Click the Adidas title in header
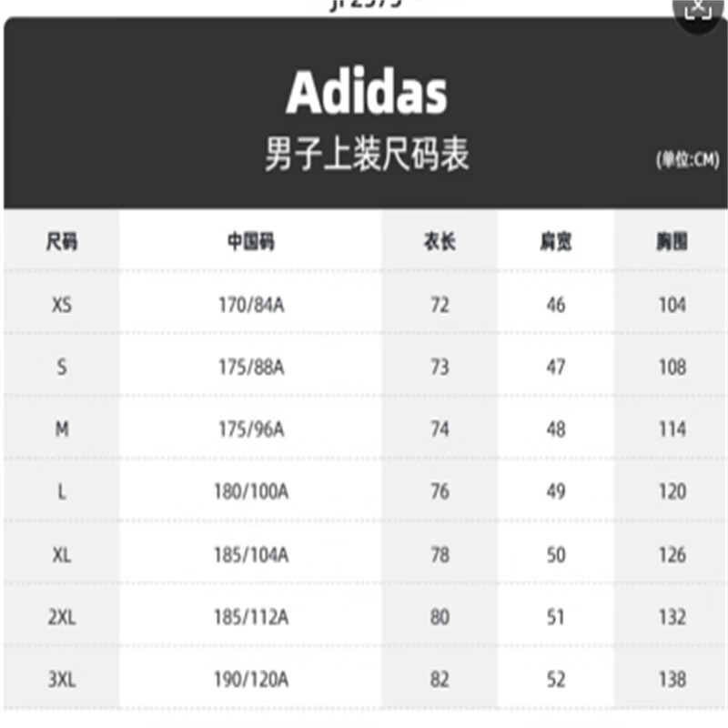The width and height of the screenshot is (728, 728). point(367,92)
